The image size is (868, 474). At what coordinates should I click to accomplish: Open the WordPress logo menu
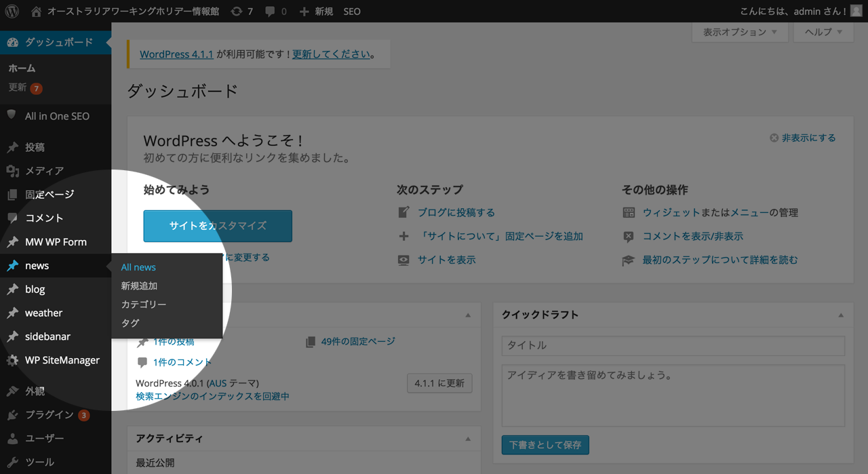[12, 11]
